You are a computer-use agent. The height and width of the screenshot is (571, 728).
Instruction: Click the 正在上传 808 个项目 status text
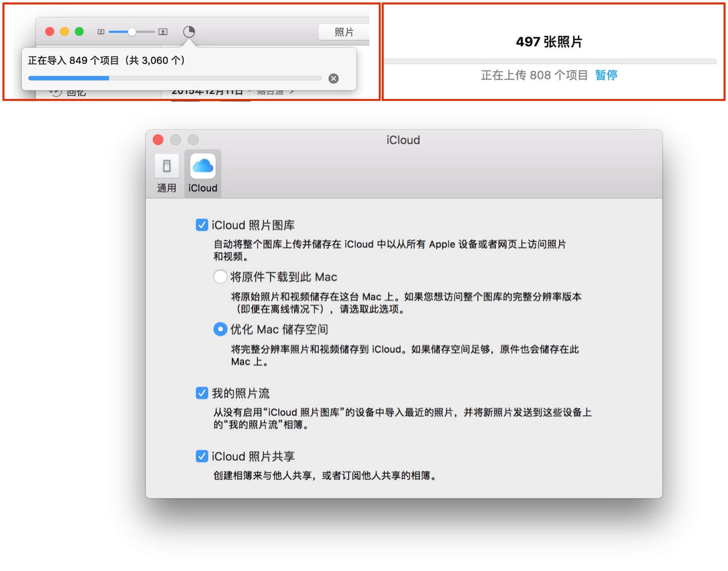pyautogui.click(x=534, y=75)
